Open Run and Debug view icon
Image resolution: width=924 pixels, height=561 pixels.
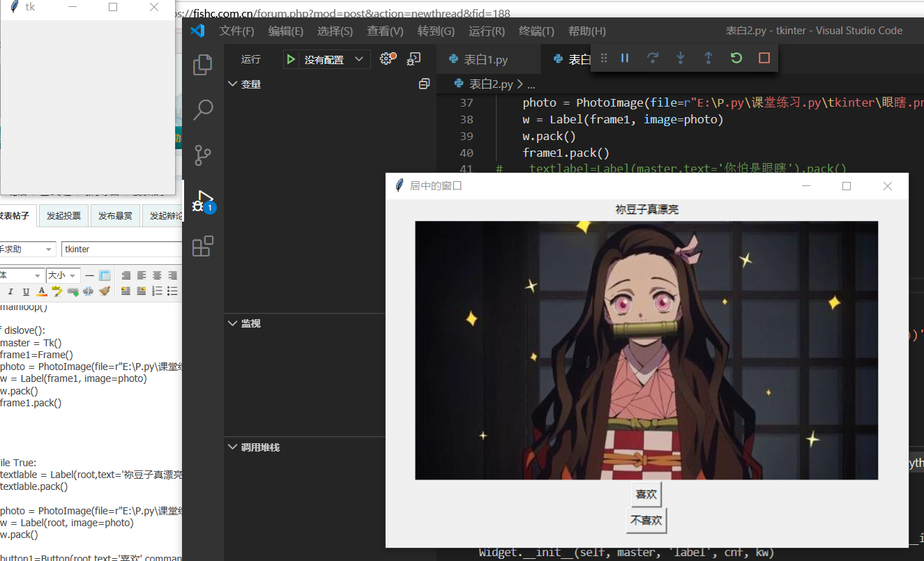(203, 201)
